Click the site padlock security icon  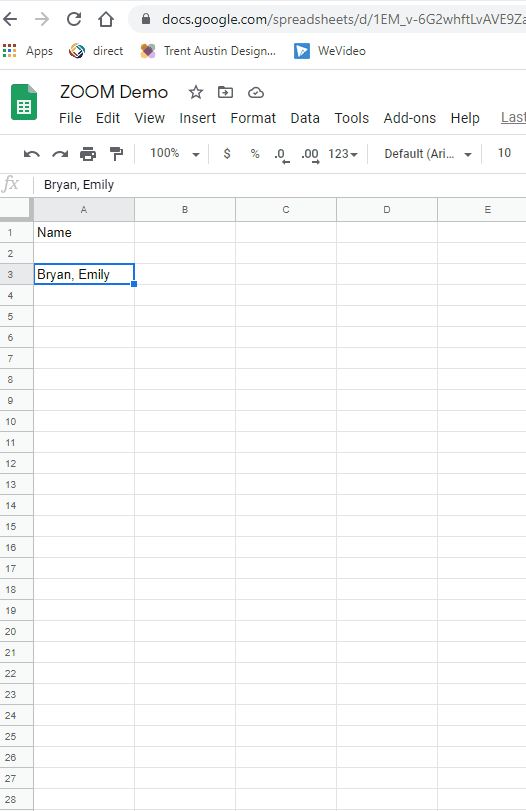pos(146,20)
